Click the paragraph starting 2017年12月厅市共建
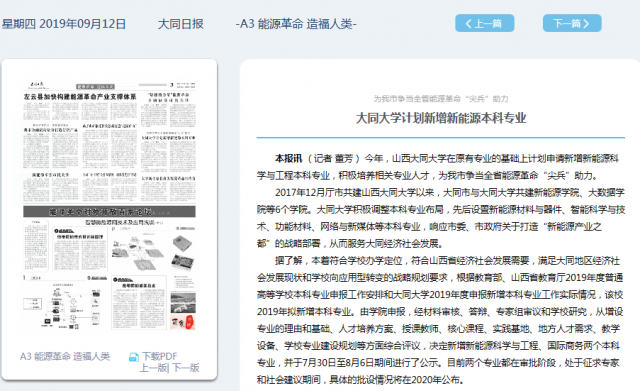 point(441,218)
